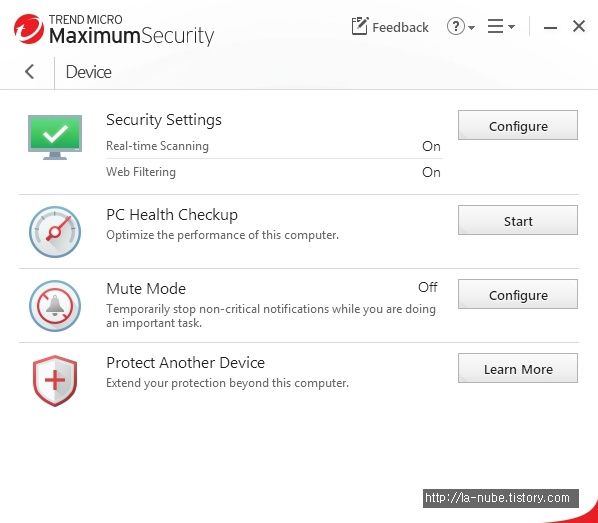Click the Real-time Scanning On status
This screenshot has height=523, width=598.
coord(431,146)
